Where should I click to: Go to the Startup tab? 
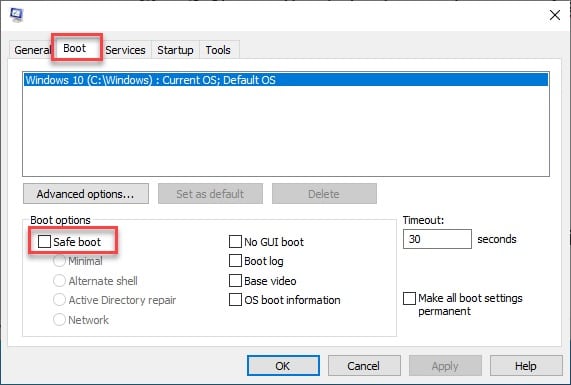[x=175, y=50]
